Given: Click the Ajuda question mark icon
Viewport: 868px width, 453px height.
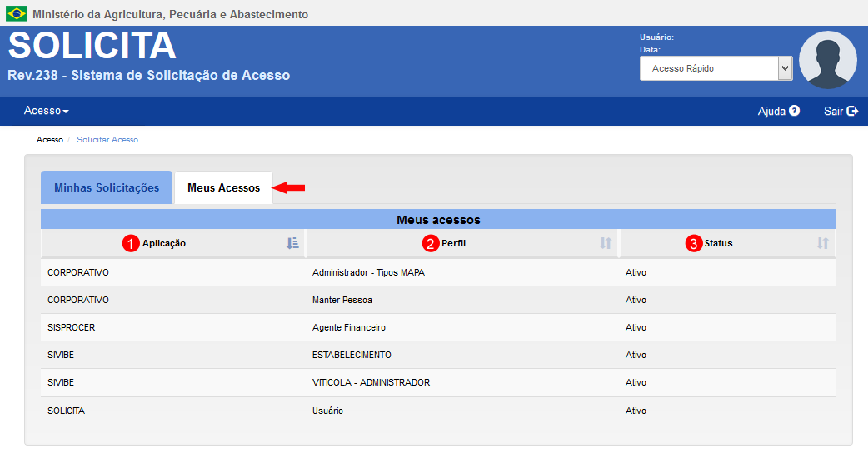Looking at the screenshot, I should click(x=794, y=111).
